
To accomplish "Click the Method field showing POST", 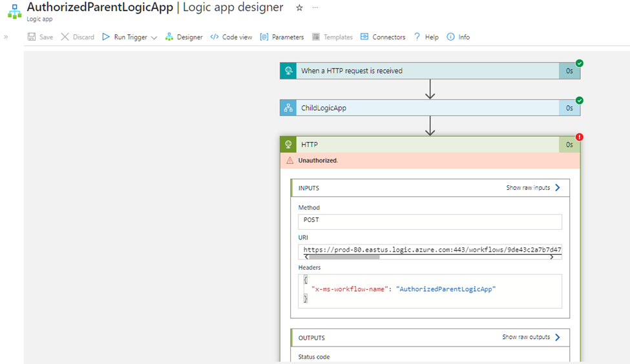I will [x=430, y=221].
